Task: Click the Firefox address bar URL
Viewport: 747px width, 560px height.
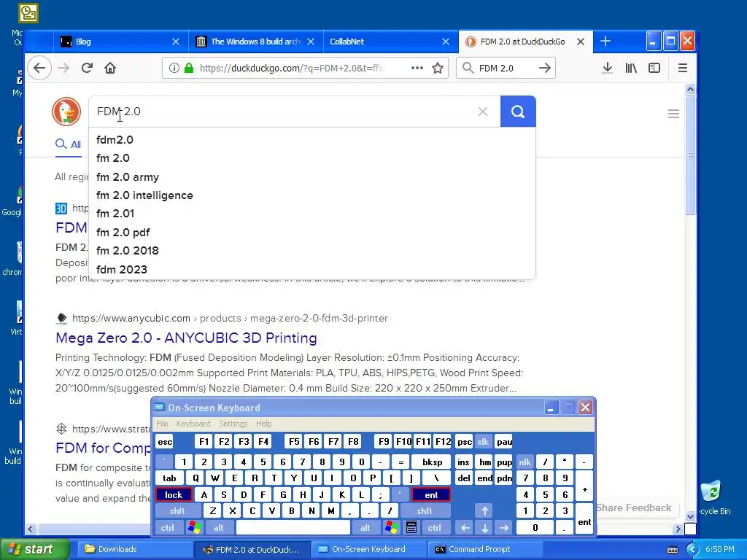Action: click(x=290, y=68)
